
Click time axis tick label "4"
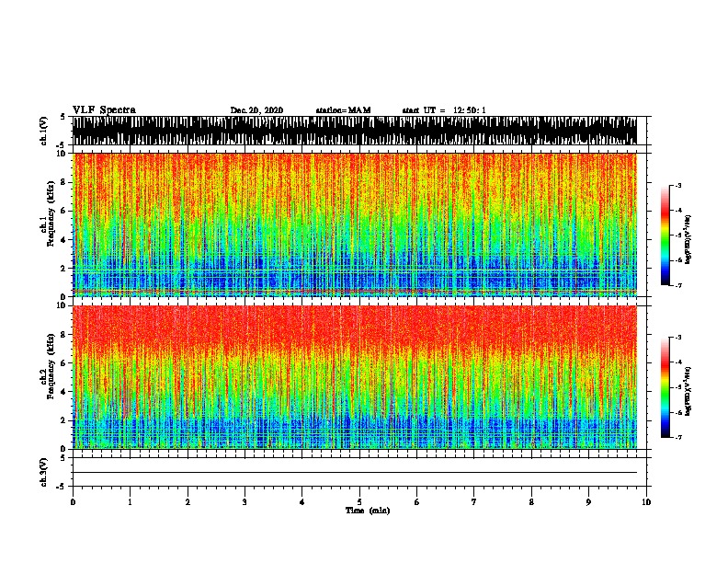[302, 502]
